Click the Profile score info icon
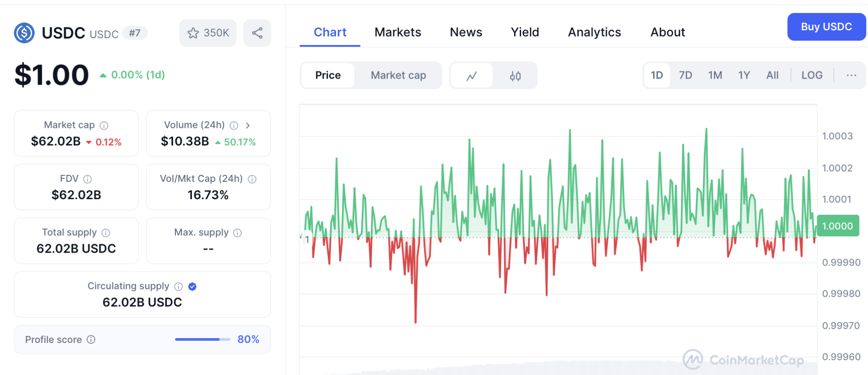 click(91, 339)
